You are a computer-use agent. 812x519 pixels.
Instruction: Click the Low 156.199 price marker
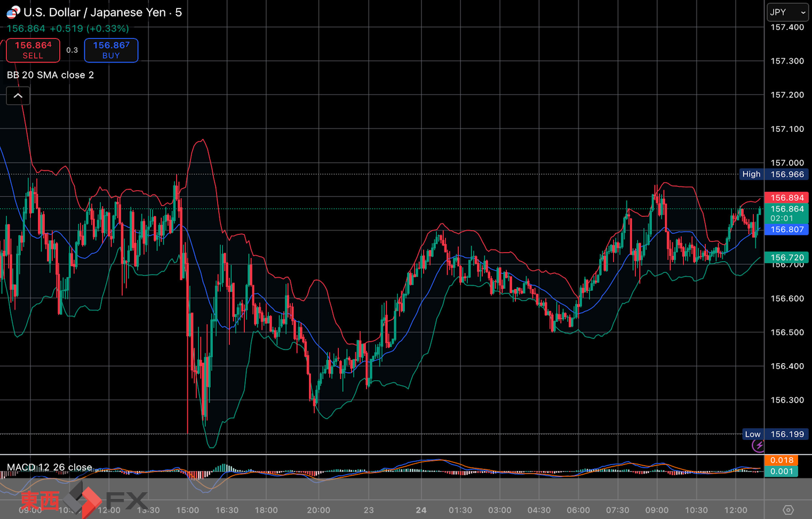coord(775,434)
